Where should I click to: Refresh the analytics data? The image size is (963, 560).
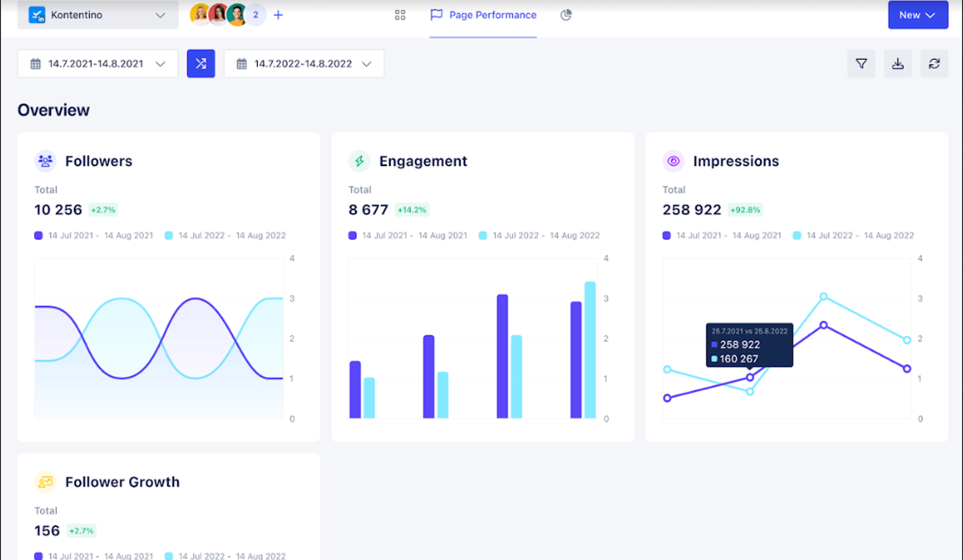934,63
